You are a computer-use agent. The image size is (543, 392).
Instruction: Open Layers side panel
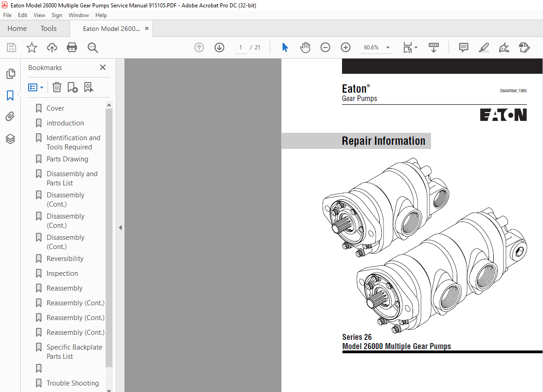(11, 139)
